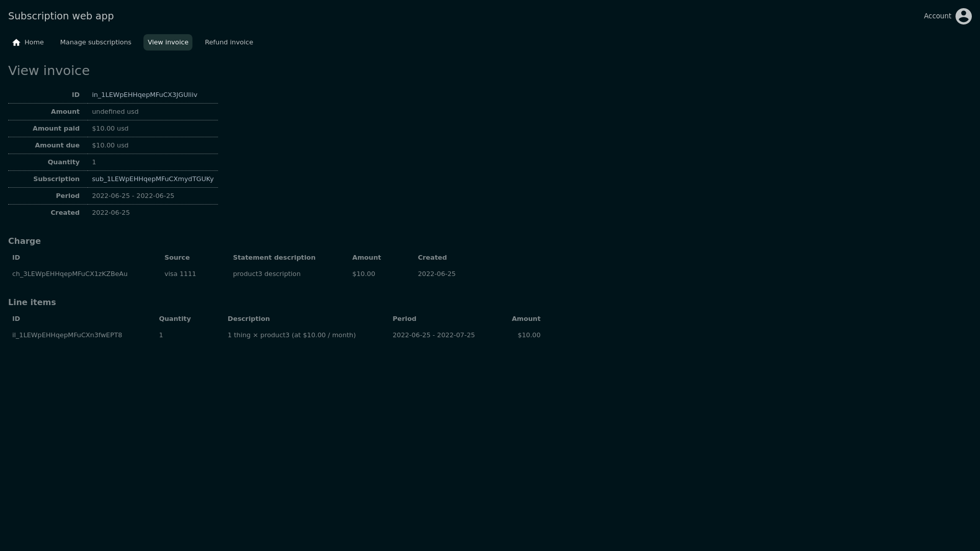Click charge ID ch_3LEWpEHHqepMFuCX1zKZBeAu
Image resolution: width=980 pixels, height=551 pixels.
click(70, 274)
